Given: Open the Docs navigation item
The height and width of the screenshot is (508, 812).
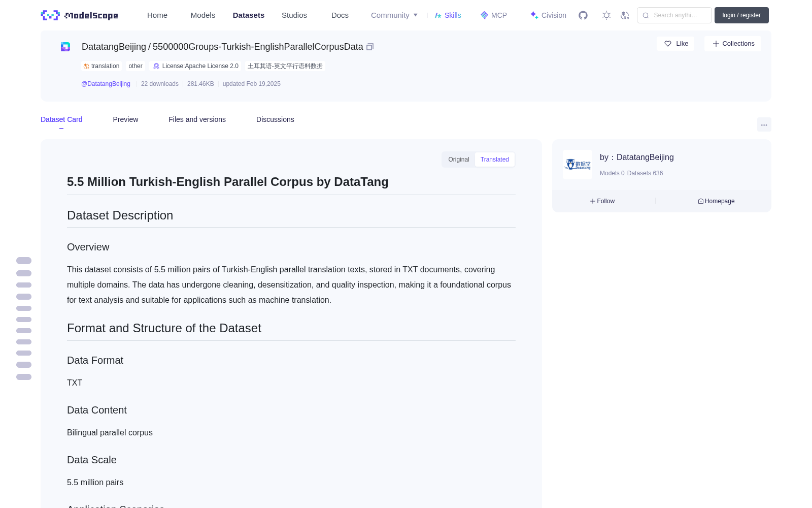Looking at the screenshot, I should (340, 15).
